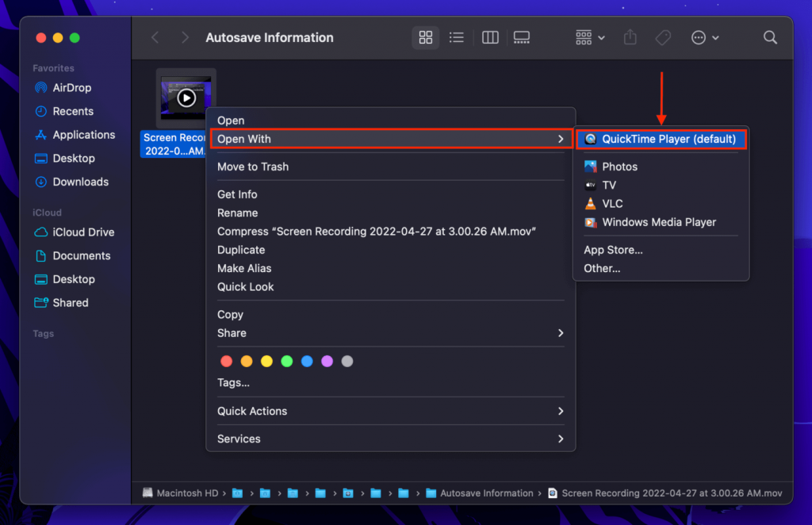Open the group-by dropdown in the toolbar

[x=588, y=37]
